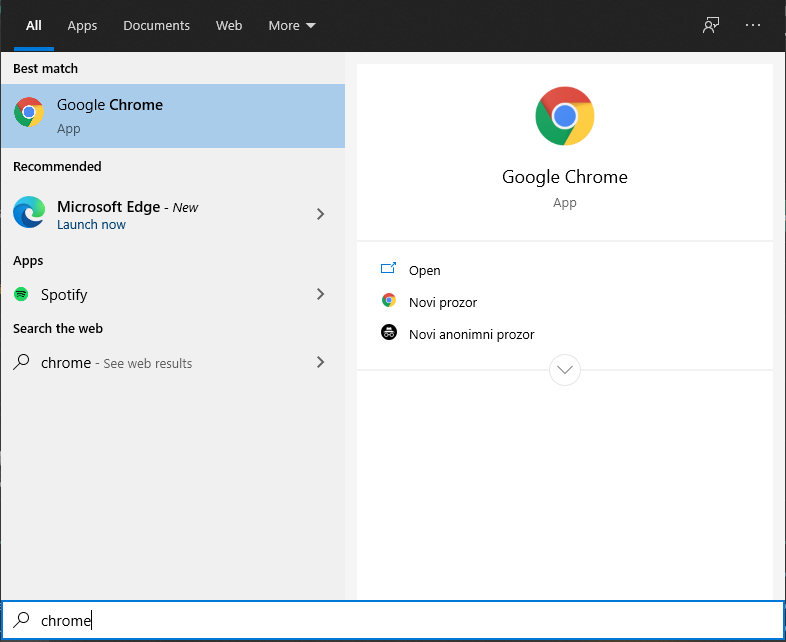Click the search box containing chrome
This screenshot has height=642, width=786.
(x=393, y=620)
